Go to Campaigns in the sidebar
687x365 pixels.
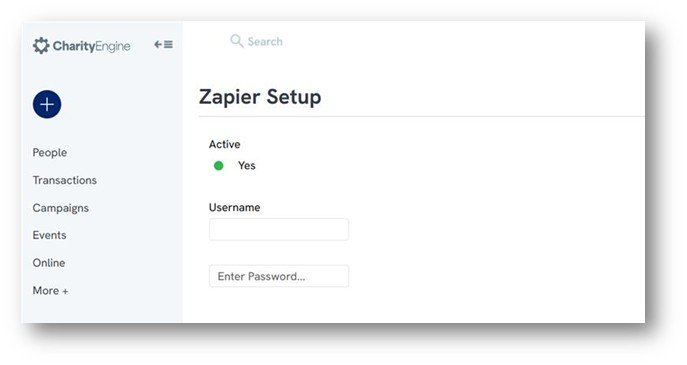(x=60, y=208)
